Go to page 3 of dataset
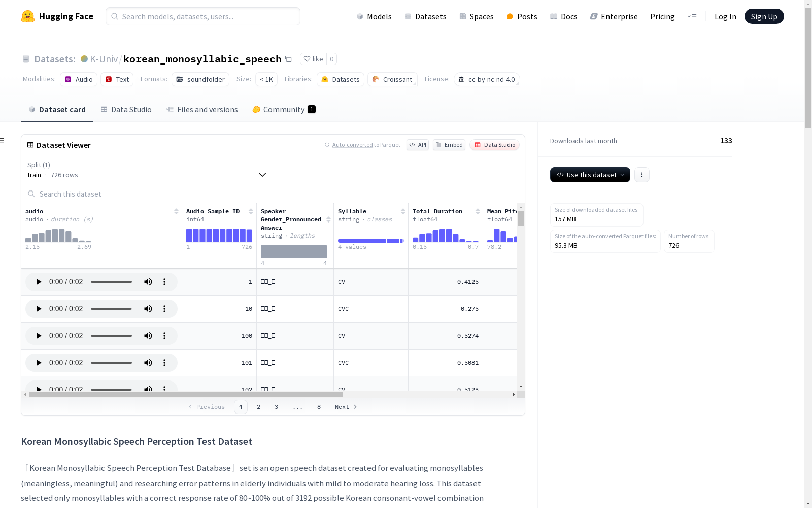 pyautogui.click(x=277, y=407)
